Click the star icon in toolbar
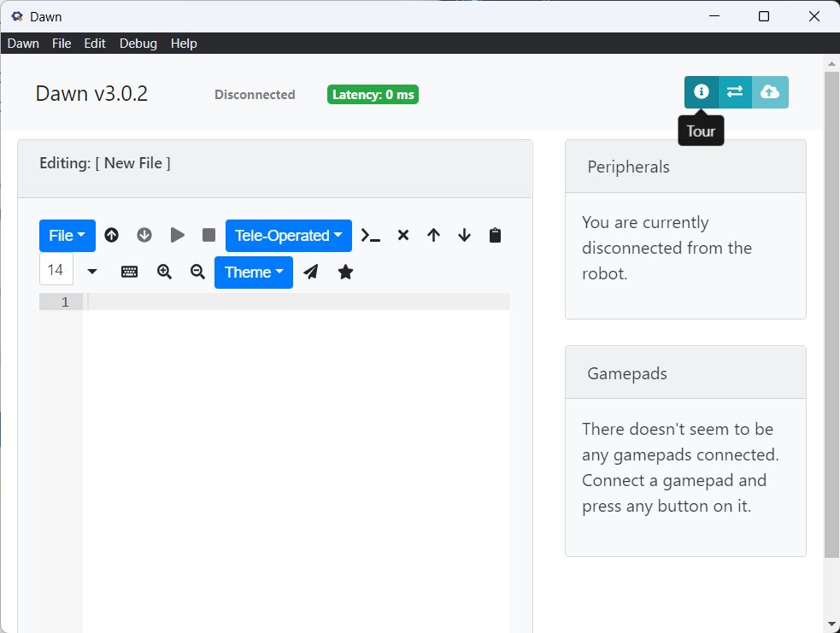This screenshot has width=840, height=633. pyautogui.click(x=345, y=272)
